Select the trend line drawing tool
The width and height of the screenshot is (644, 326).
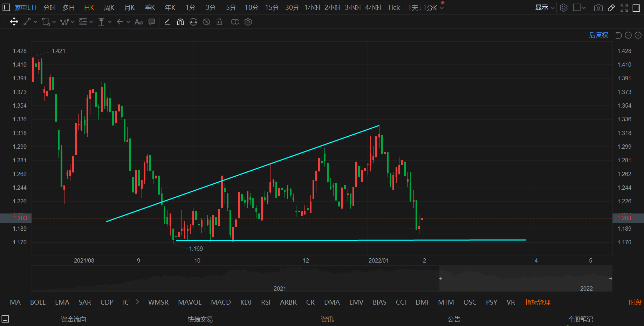(x=27, y=22)
